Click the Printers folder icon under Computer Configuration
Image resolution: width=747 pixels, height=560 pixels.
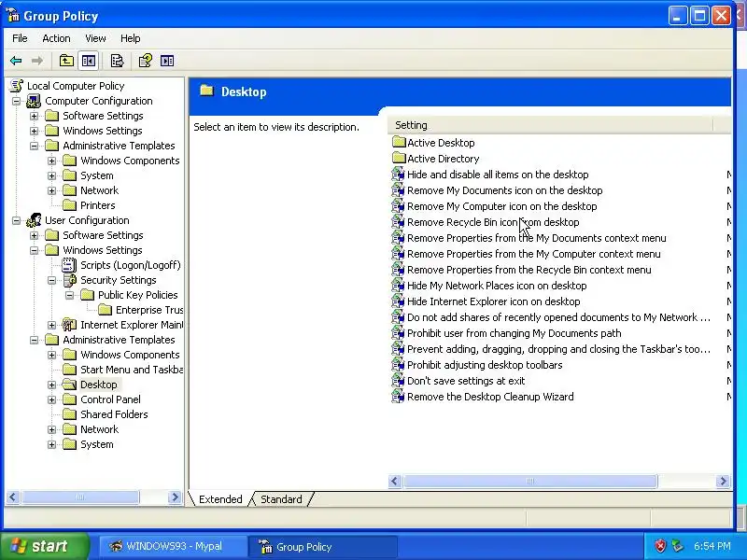pyautogui.click(x=69, y=205)
